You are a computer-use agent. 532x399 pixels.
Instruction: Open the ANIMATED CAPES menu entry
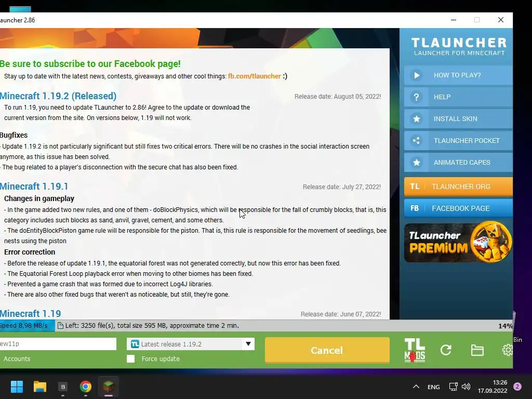458,163
